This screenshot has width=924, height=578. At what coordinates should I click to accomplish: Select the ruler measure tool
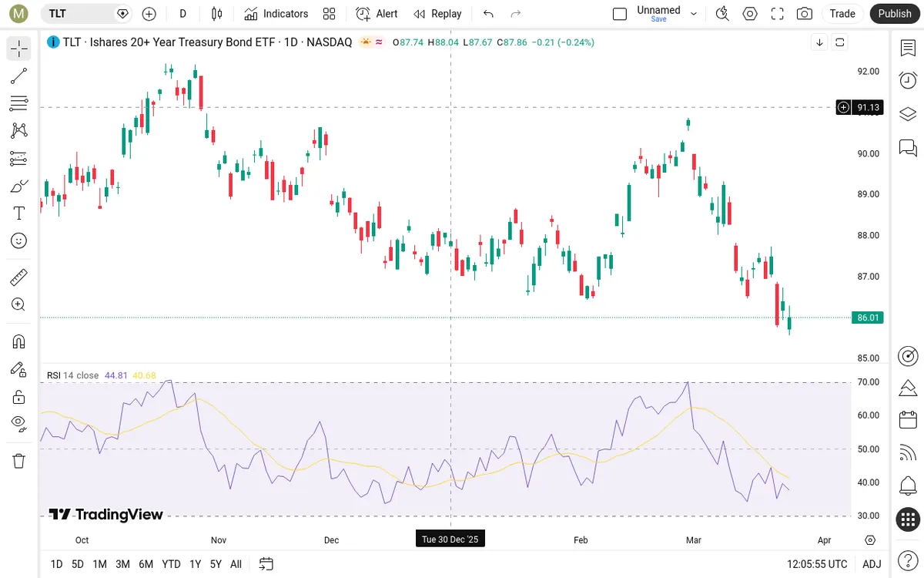(19, 277)
